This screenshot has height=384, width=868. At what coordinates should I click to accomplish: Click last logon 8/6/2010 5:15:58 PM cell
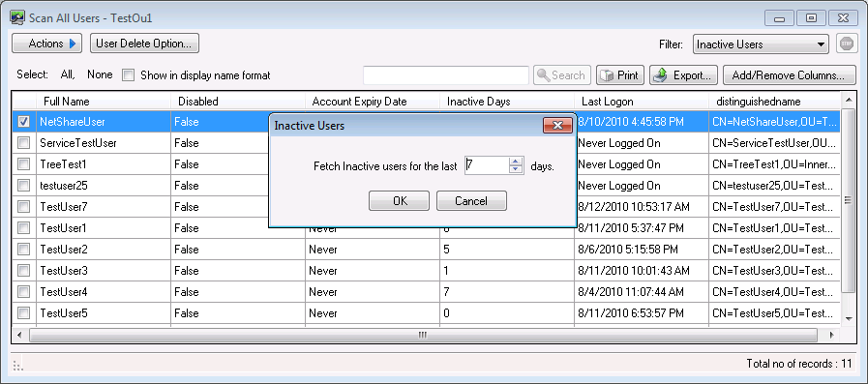click(642, 250)
